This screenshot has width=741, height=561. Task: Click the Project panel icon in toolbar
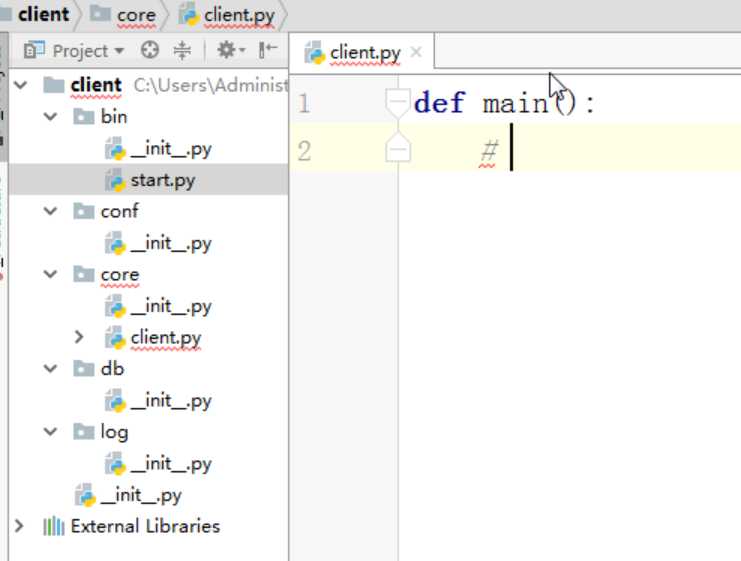click(x=34, y=50)
